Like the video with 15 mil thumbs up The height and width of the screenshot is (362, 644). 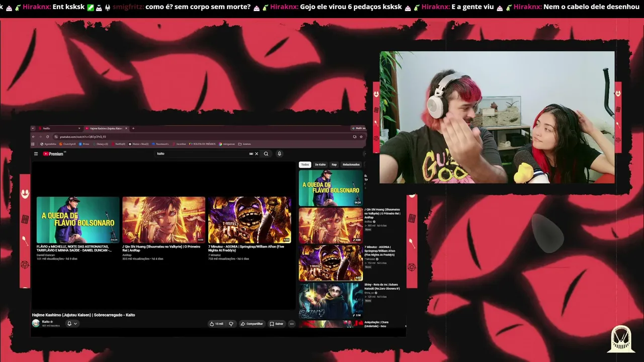tap(216, 324)
